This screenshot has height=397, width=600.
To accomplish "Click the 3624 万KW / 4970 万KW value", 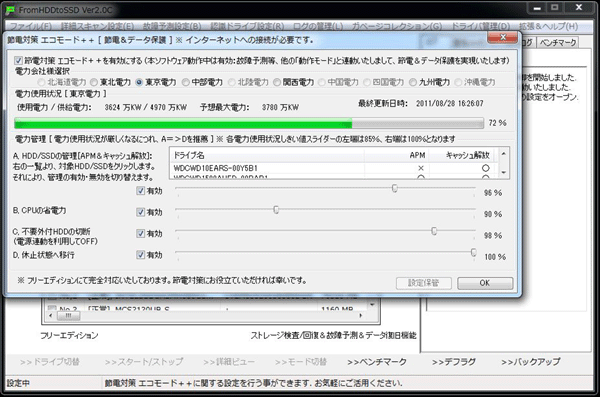I will (146, 108).
